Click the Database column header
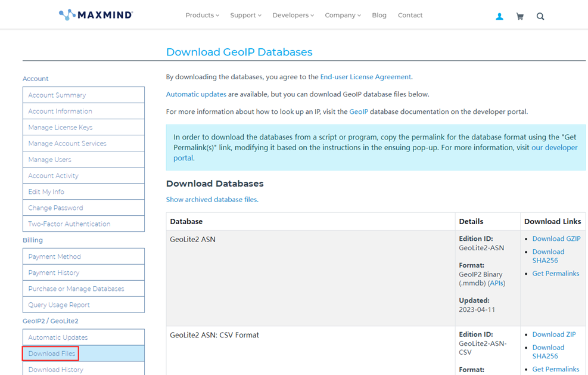 pos(186,221)
